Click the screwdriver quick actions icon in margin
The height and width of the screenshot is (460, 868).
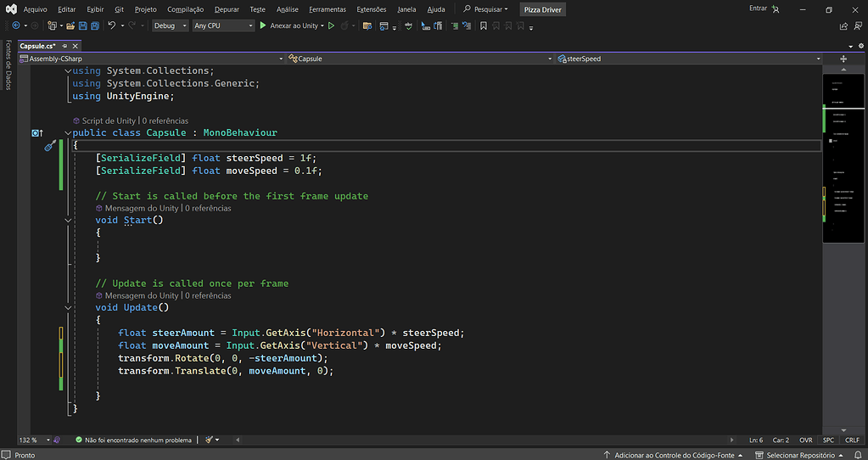50,146
